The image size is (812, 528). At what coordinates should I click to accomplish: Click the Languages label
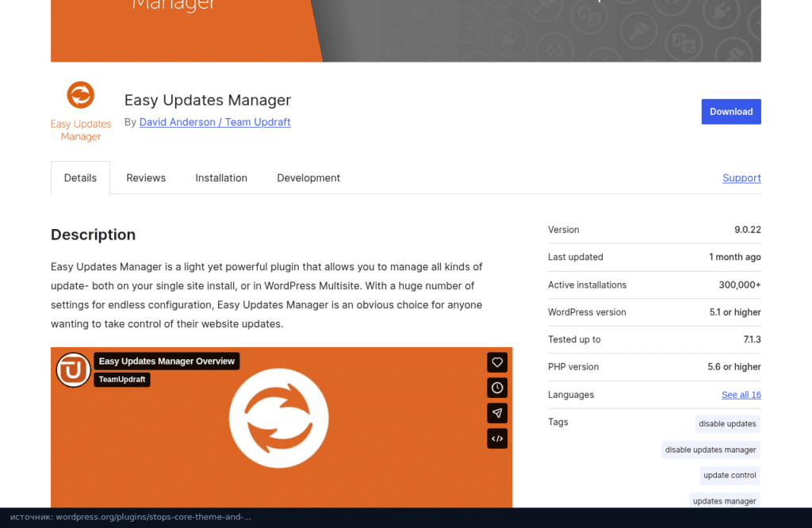coord(571,395)
